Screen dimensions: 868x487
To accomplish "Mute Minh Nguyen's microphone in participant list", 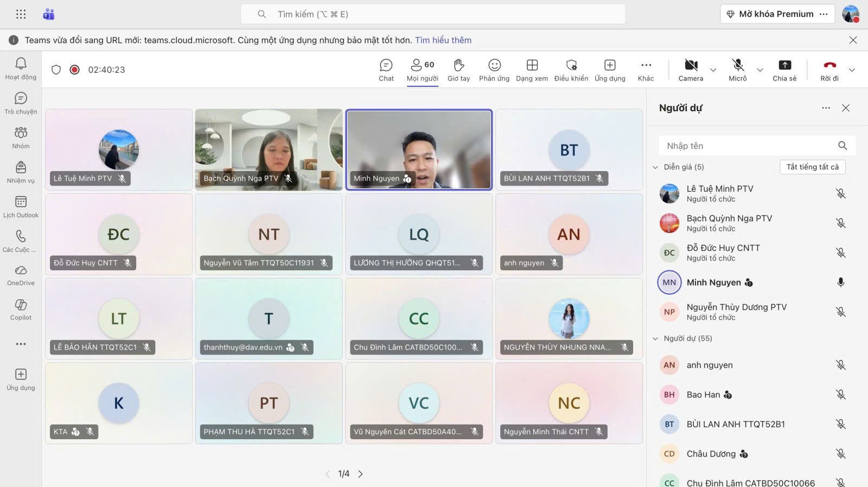I will click(840, 282).
